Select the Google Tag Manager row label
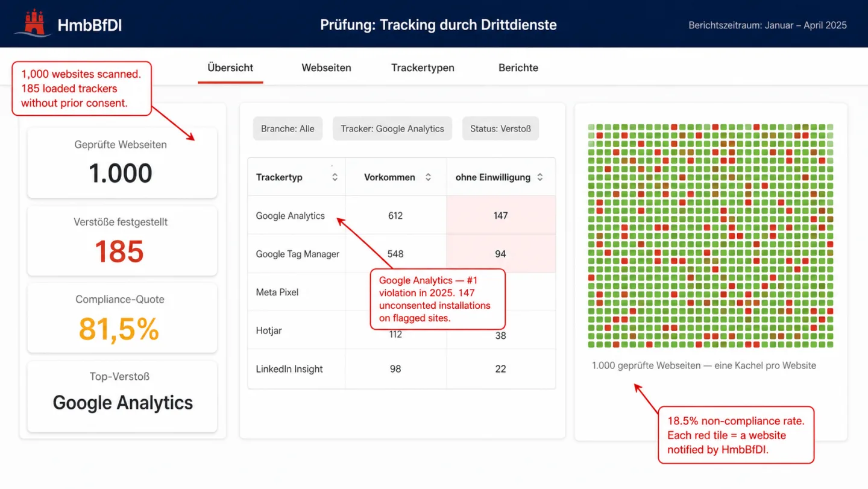 click(298, 254)
